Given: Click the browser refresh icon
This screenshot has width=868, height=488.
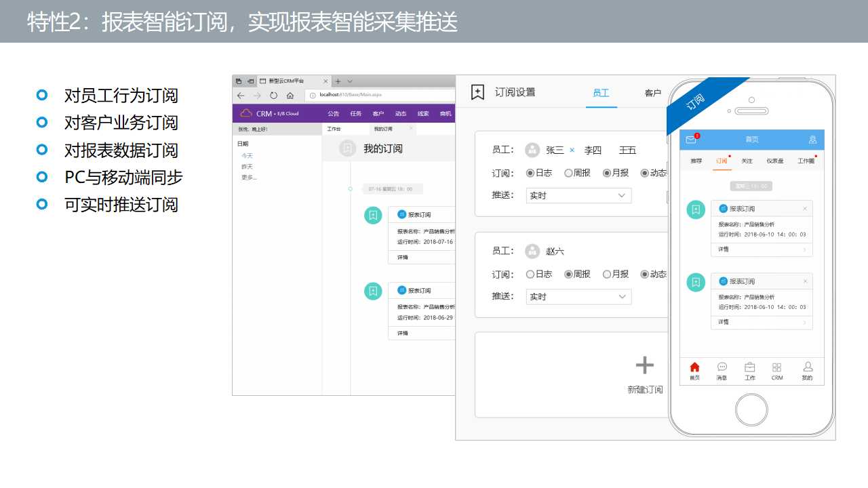Looking at the screenshot, I should 273,96.
